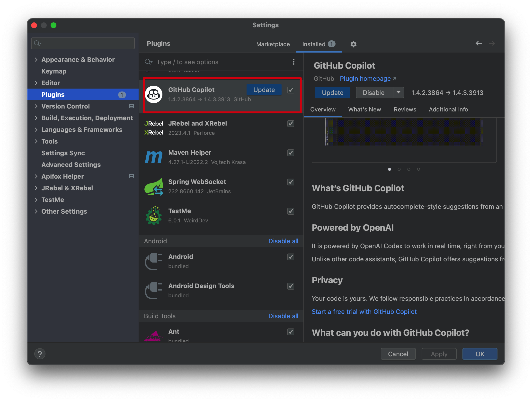The height and width of the screenshot is (401, 532).
Task: Click the OK button
Action: tap(480, 354)
